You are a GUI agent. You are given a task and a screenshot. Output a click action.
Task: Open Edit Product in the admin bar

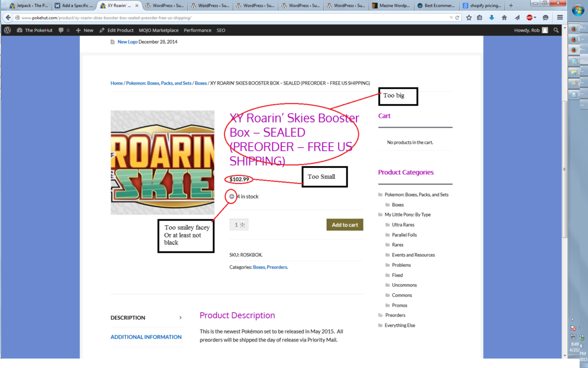[117, 30]
